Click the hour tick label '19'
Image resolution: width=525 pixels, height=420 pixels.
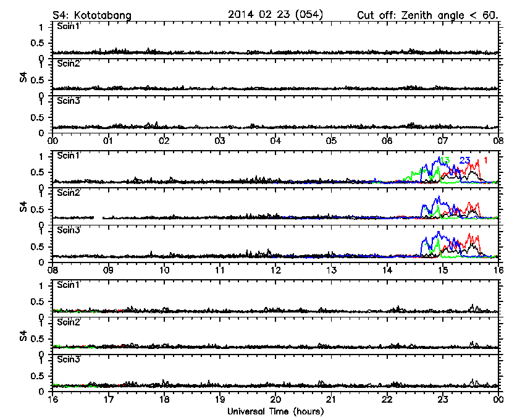[220, 399]
